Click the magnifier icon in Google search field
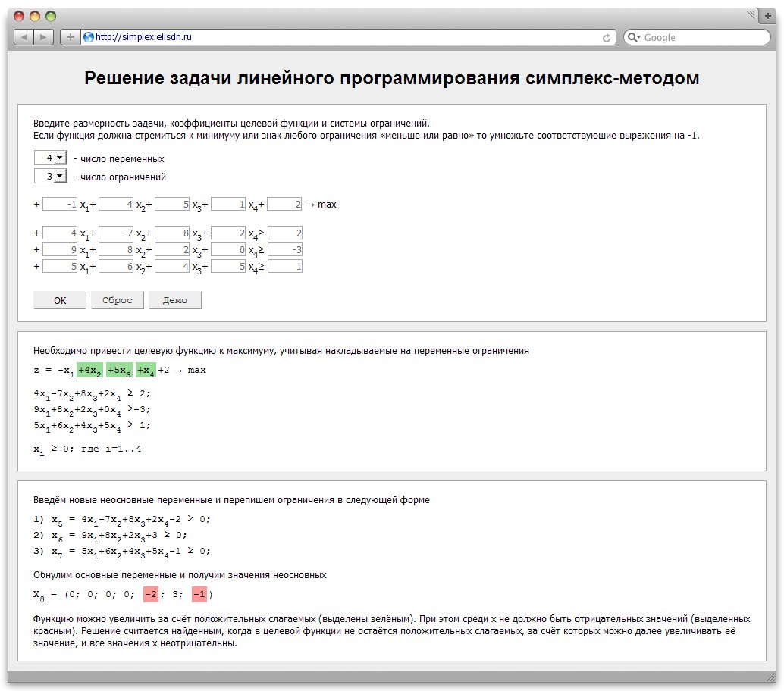 pos(634,38)
